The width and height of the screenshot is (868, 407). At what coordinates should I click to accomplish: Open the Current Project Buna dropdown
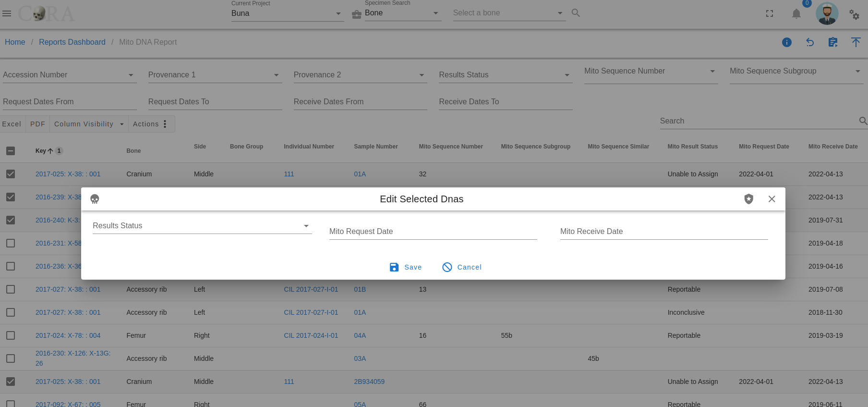(287, 13)
